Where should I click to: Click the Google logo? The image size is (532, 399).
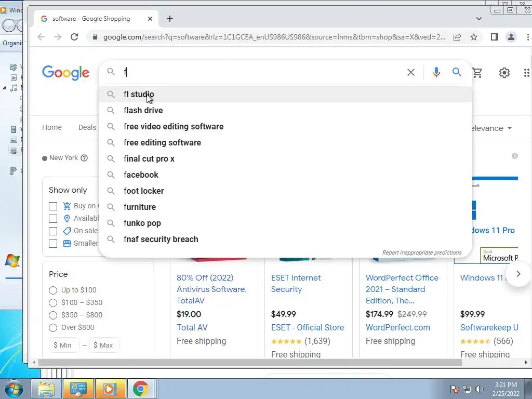[x=66, y=73]
